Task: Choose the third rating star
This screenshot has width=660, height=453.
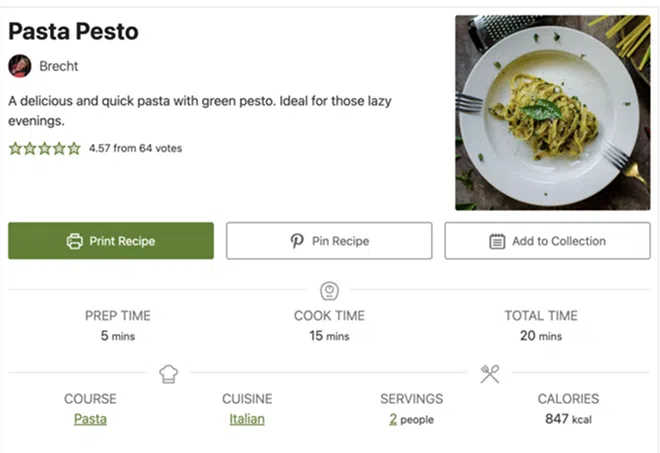Action: point(44,148)
